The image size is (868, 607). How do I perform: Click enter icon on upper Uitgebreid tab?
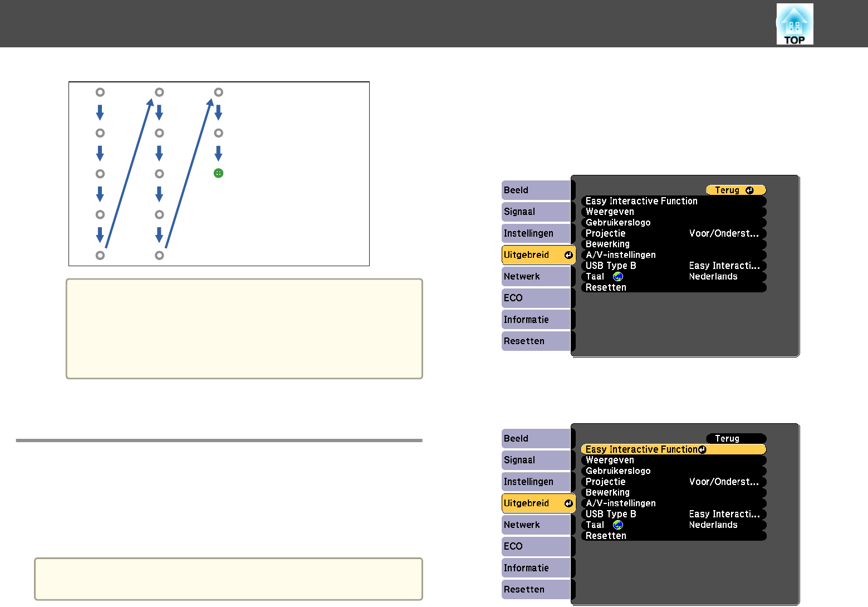[x=568, y=255]
